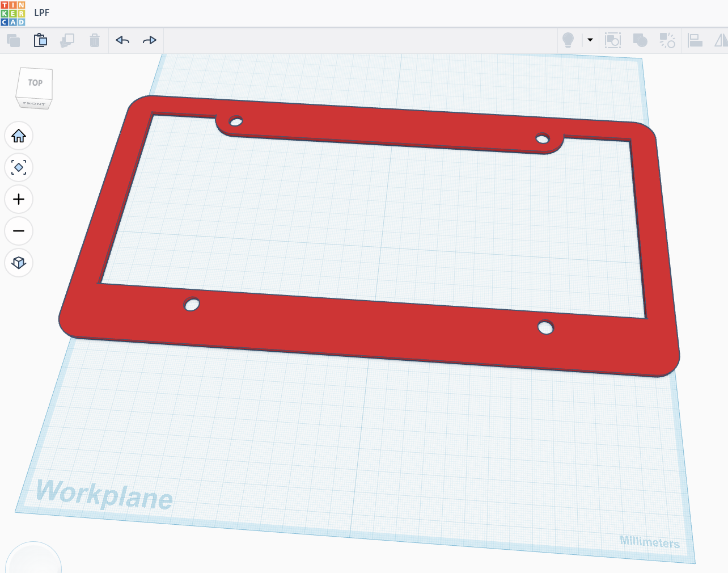Click the Group shapes icon

(x=640, y=40)
